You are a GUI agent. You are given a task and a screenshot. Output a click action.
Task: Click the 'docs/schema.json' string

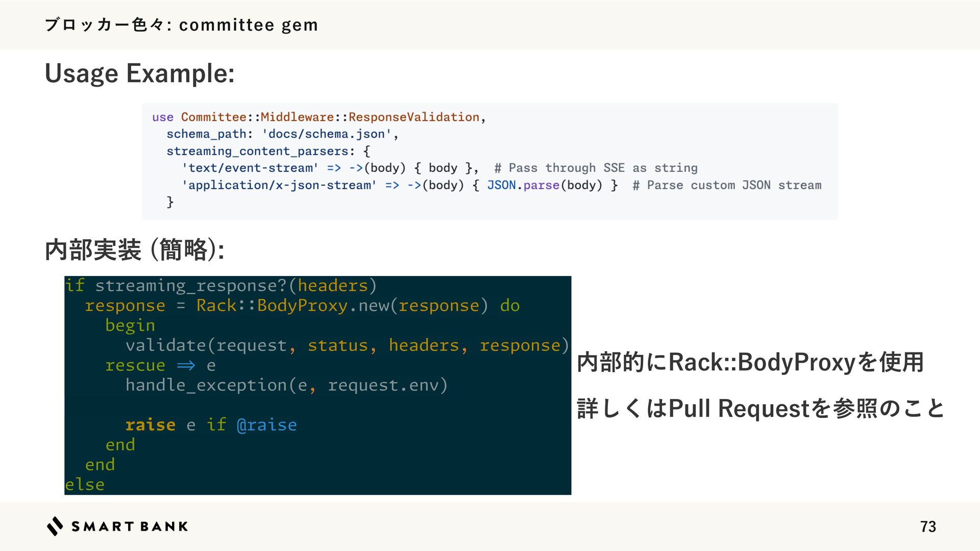tap(326, 134)
